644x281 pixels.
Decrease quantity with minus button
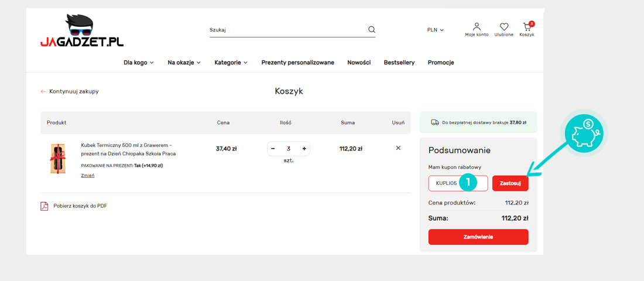(273, 149)
